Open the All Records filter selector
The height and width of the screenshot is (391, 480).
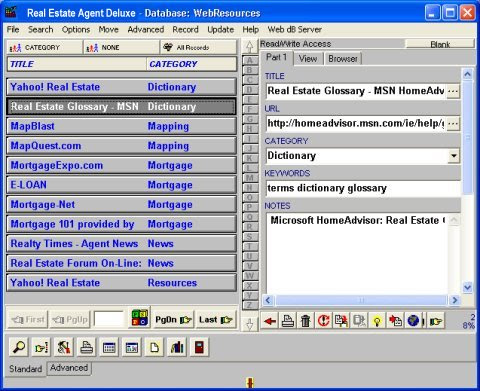pyautogui.click(x=199, y=47)
